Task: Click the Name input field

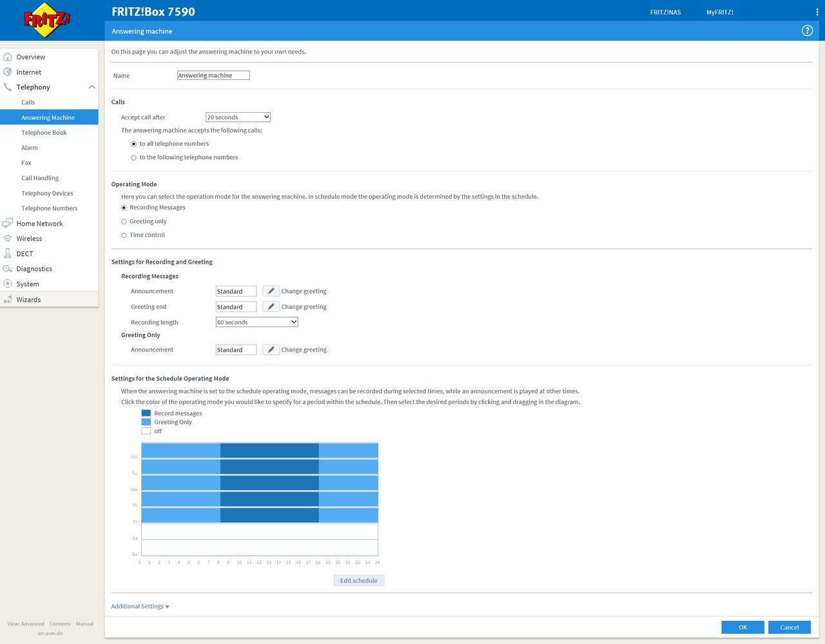Action: (213, 75)
